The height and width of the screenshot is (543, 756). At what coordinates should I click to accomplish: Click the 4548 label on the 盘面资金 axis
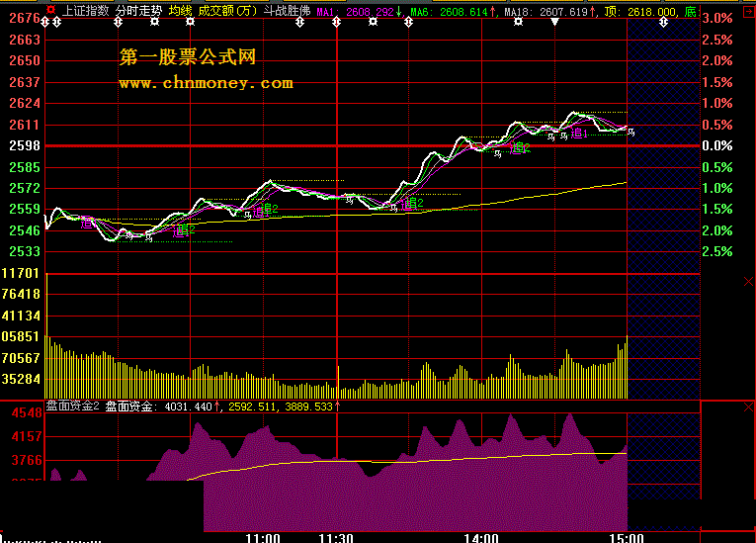(27, 413)
